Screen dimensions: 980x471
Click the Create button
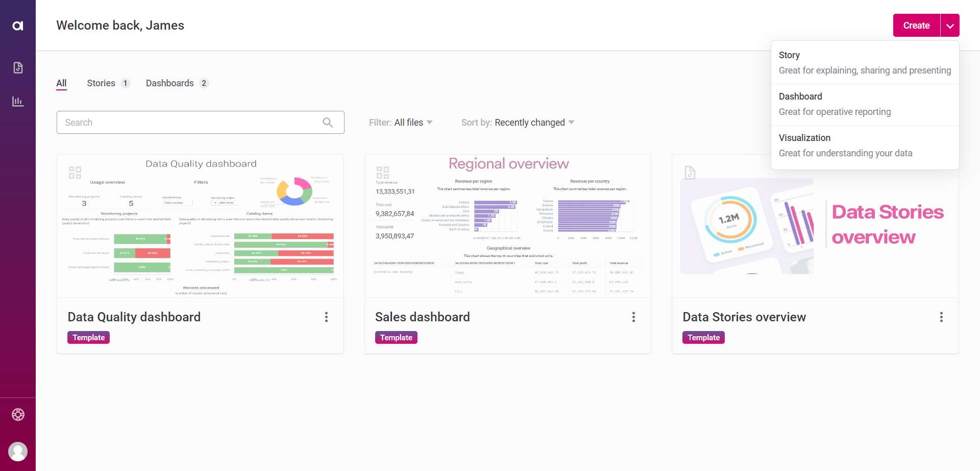[x=916, y=25]
